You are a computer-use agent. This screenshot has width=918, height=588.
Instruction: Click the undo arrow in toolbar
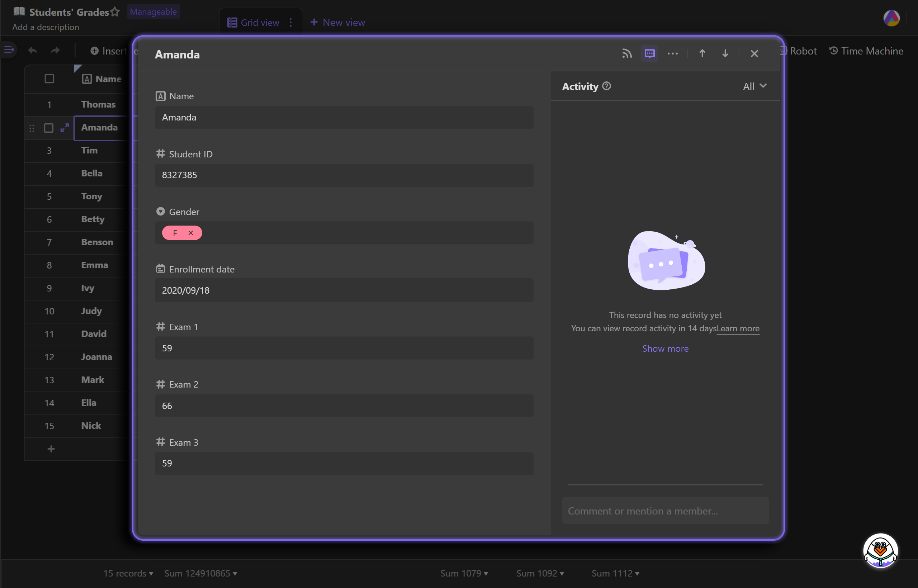click(x=33, y=51)
